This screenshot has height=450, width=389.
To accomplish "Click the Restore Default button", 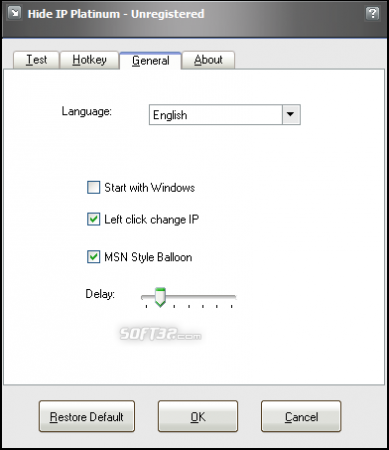I will coord(87,416).
